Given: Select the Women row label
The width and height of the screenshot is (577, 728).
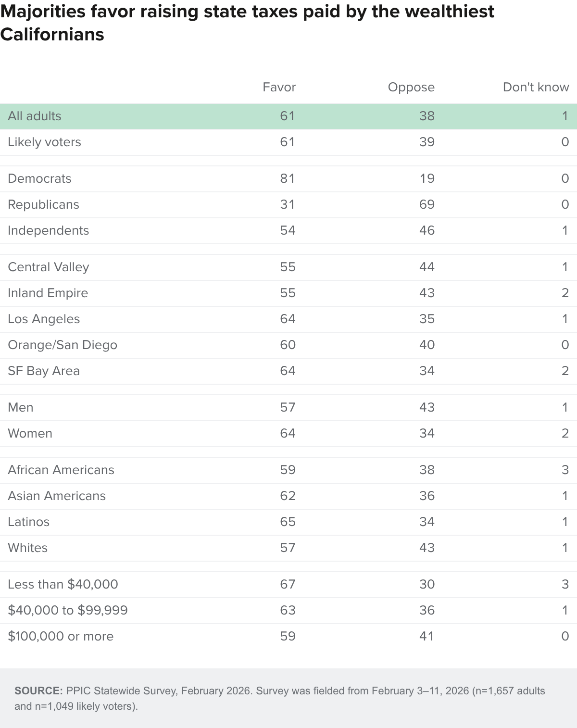Looking at the screenshot, I should (30, 433).
